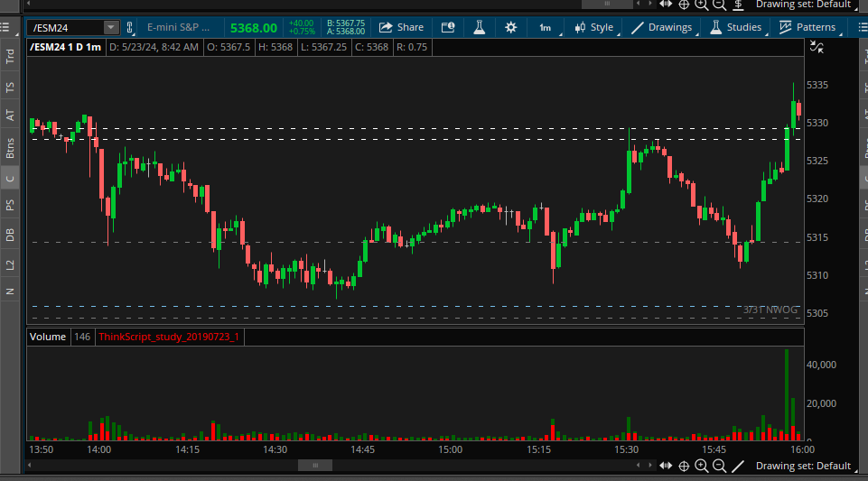Click the red ThinkScript_study_20190723_1 label
Viewport: 868px width, 481px height.
click(x=169, y=337)
